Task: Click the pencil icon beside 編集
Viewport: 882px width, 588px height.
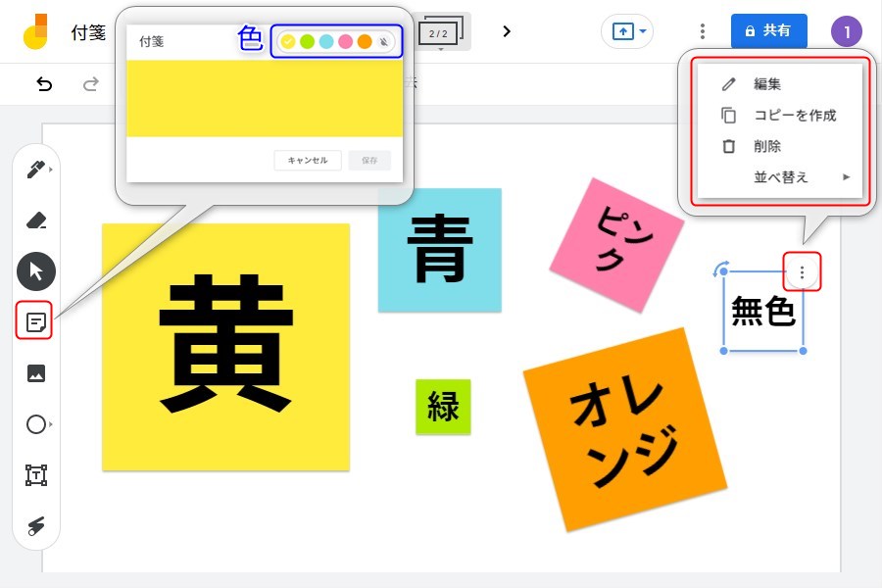Action: click(x=728, y=84)
